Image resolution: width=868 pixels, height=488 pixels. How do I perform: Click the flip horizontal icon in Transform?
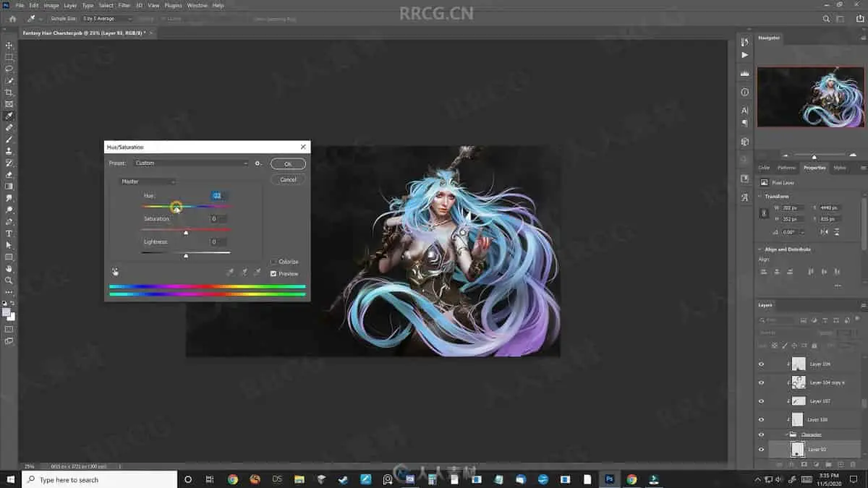[825, 232]
